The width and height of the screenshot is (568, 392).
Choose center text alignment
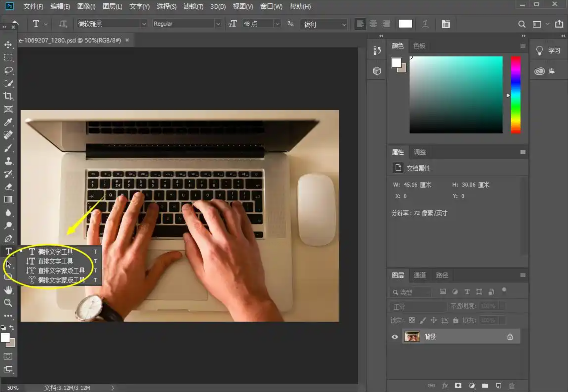(373, 24)
